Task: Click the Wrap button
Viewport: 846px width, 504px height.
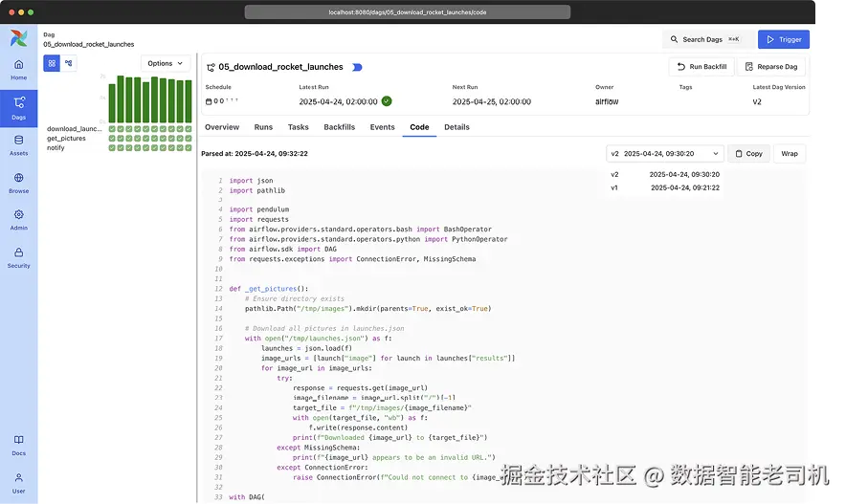Action: pos(790,154)
